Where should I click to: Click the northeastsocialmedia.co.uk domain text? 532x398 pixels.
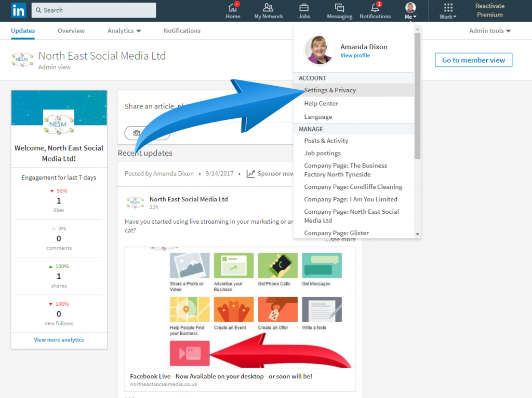click(164, 385)
